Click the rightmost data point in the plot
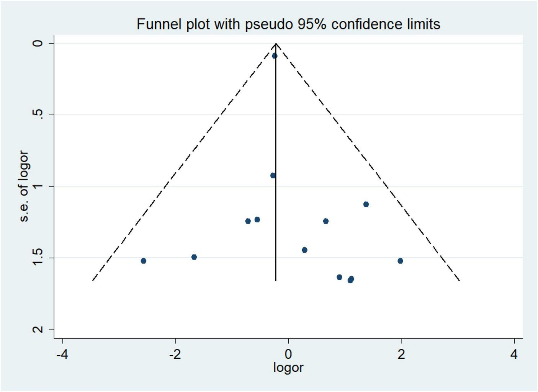The height and width of the screenshot is (392, 538). 400,261
